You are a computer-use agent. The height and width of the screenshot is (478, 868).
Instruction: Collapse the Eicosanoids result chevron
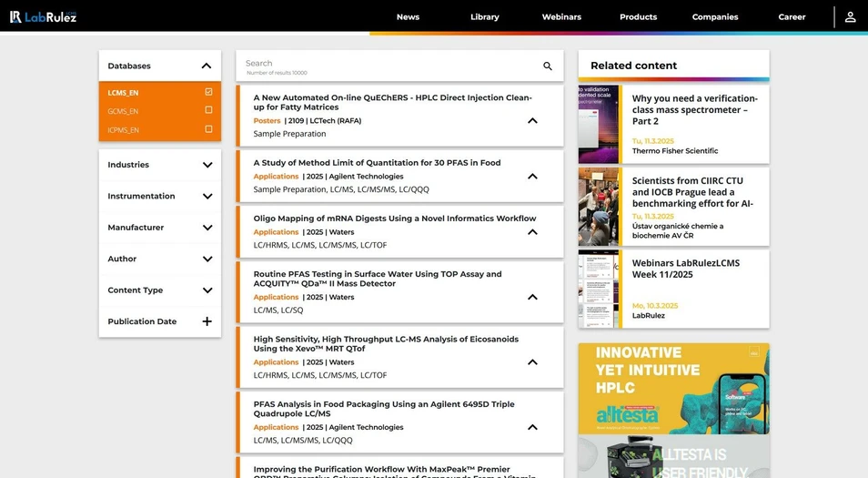pos(532,362)
